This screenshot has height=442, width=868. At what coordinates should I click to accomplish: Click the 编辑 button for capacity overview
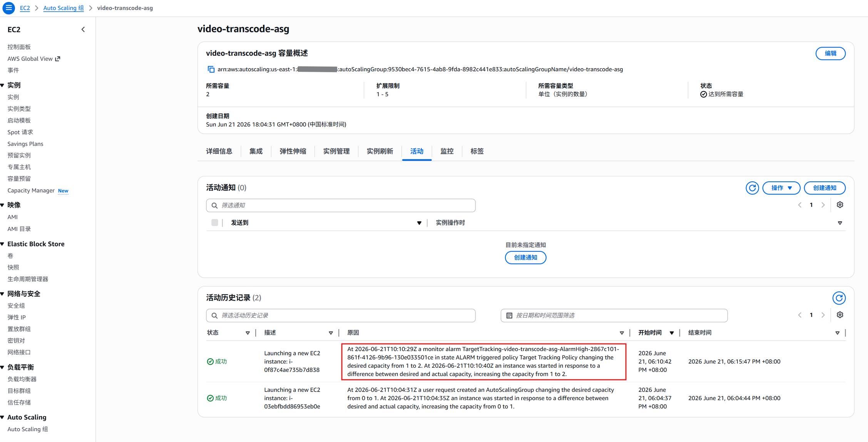(830, 54)
